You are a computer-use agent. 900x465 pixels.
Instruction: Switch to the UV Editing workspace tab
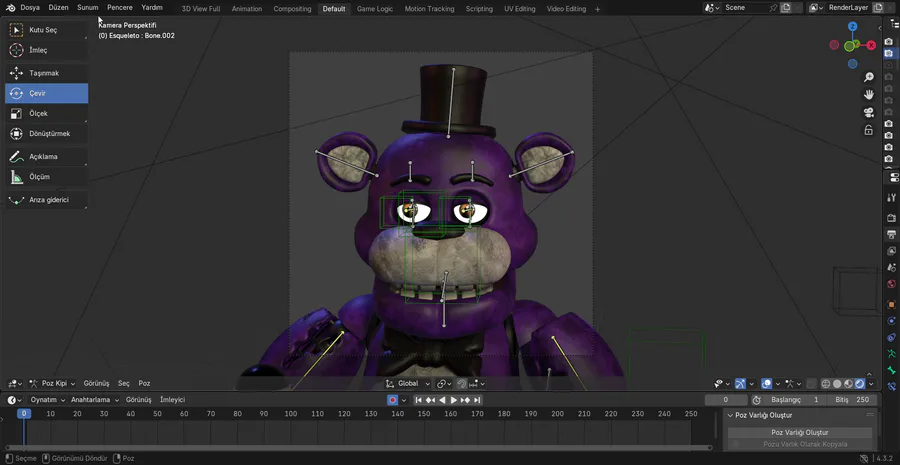[x=519, y=9]
